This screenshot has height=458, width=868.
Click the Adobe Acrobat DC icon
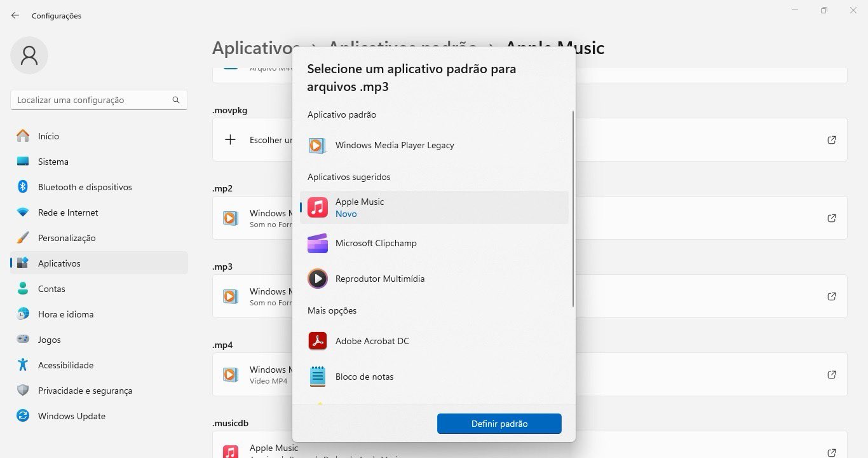[x=318, y=341]
